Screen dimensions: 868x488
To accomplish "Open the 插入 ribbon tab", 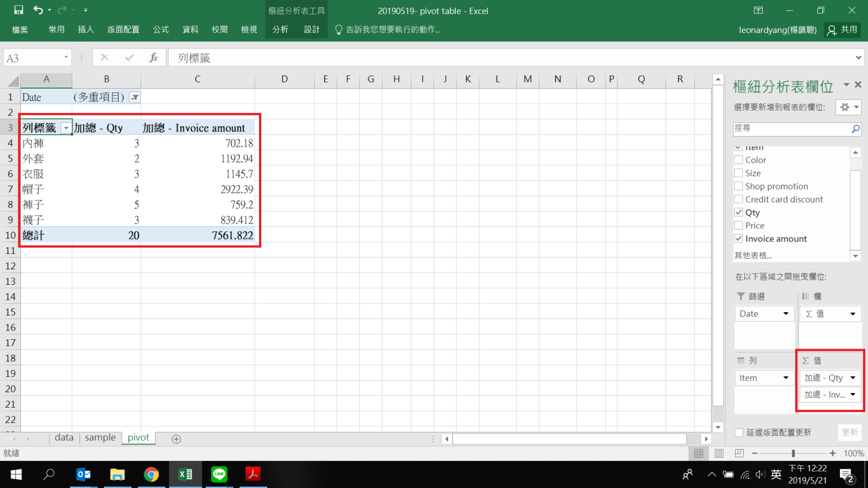I will (85, 30).
